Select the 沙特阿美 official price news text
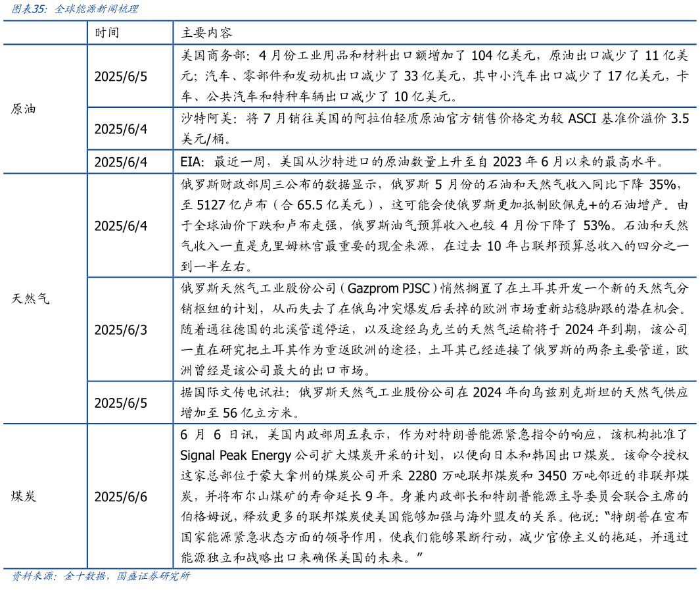This screenshot has height=592, width=700. point(434,129)
